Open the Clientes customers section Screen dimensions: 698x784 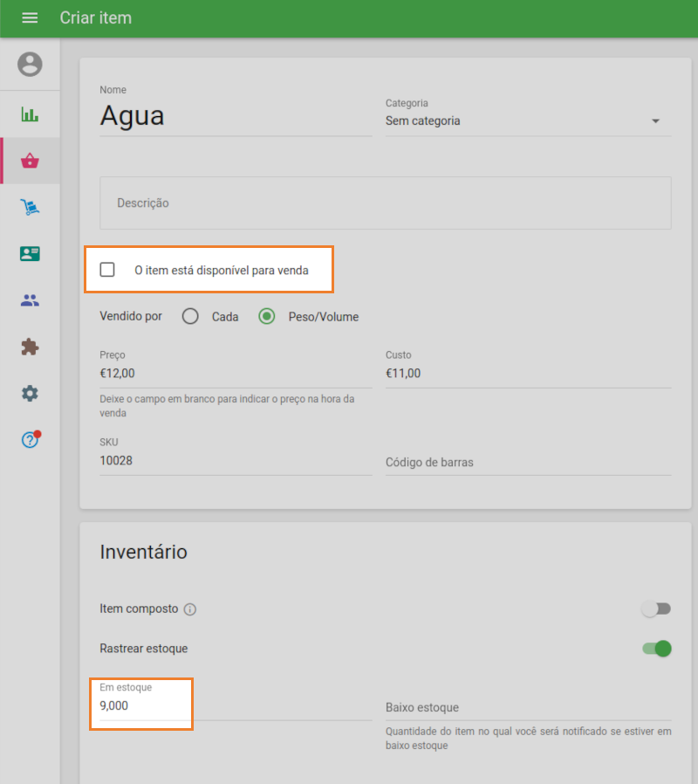30,299
